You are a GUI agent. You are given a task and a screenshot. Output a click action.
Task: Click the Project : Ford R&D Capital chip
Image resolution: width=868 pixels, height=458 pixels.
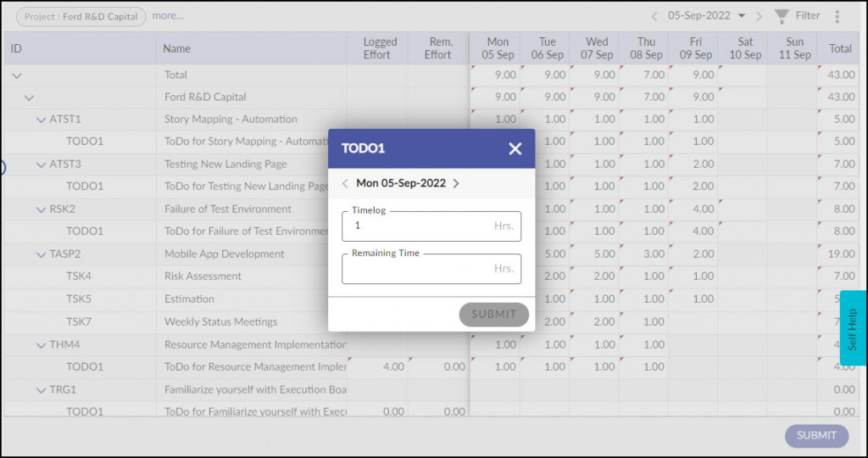point(81,17)
